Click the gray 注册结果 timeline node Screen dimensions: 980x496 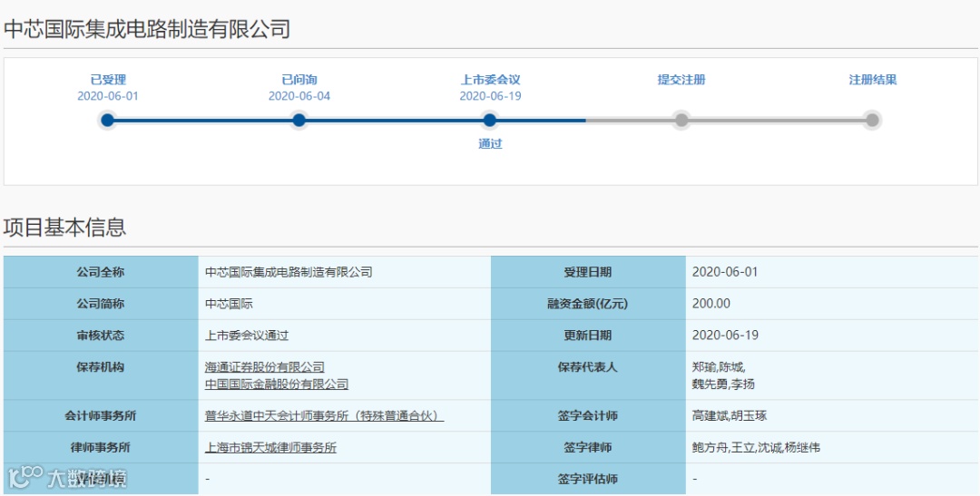point(873,120)
